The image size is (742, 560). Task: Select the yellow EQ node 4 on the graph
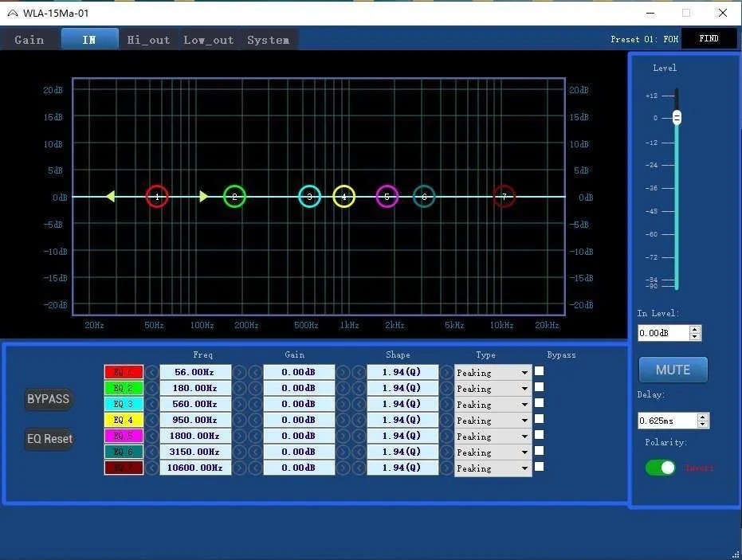[x=344, y=196]
